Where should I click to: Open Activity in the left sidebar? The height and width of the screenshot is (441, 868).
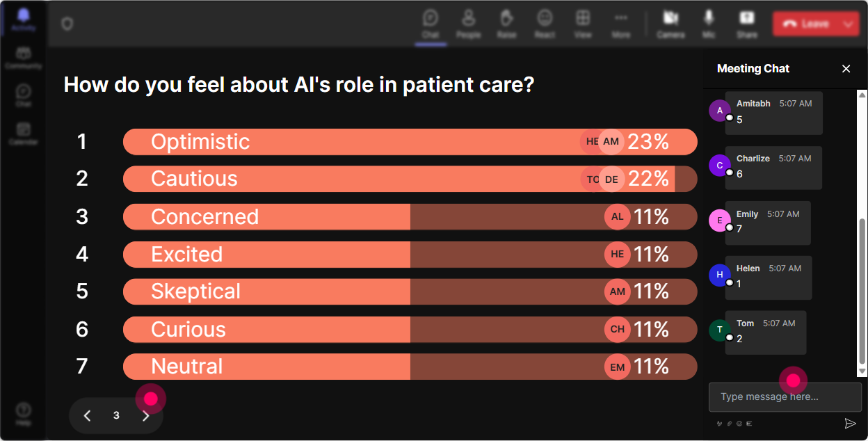[x=24, y=19]
